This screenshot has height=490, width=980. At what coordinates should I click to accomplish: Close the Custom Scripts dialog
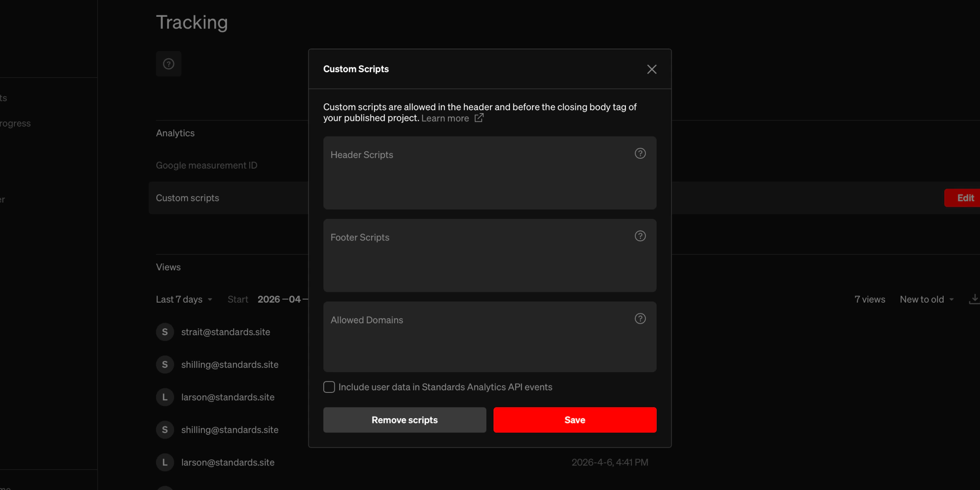[651, 69]
